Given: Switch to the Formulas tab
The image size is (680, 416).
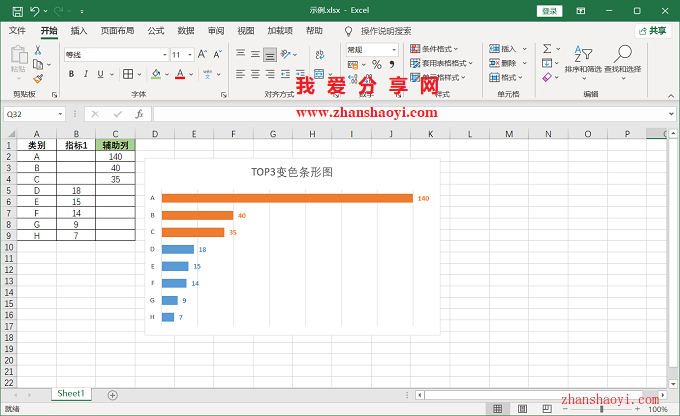Looking at the screenshot, I should [x=156, y=31].
